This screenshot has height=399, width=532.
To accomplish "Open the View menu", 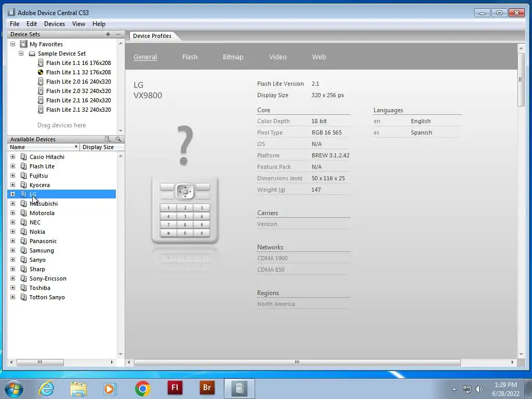I will [x=78, y=24].
